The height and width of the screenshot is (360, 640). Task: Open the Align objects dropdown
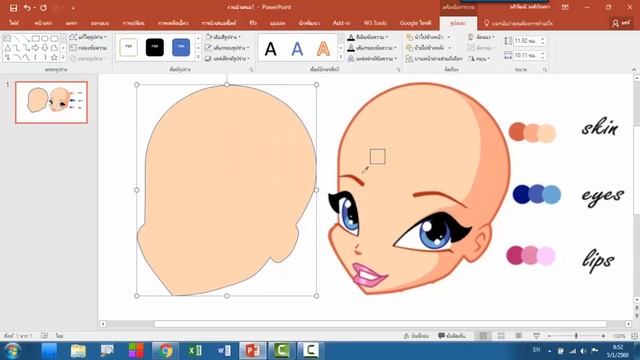pos(481,37)
